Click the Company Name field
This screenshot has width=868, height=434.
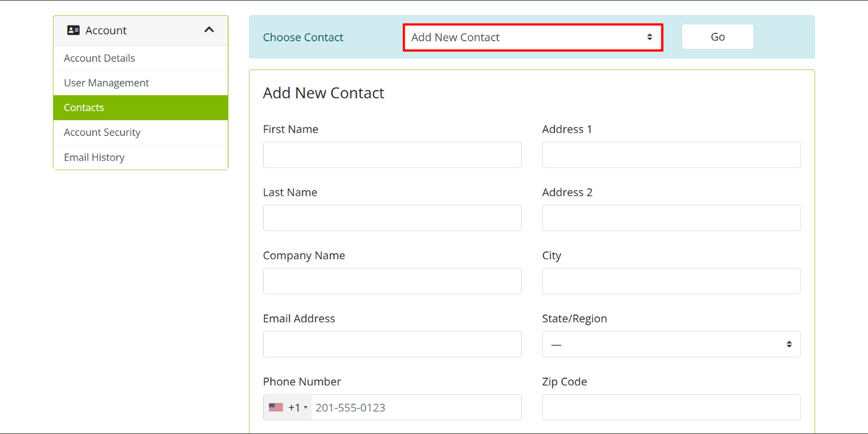click(x=392, y=281)
